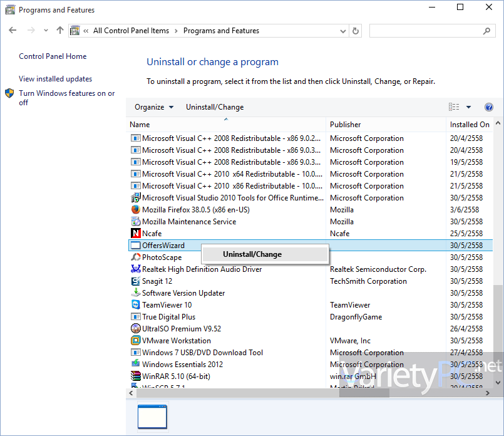Viewport: 504px width, 436px height.
Task: Click the OffersWizard program icon
Action: (x=136, y=246)
